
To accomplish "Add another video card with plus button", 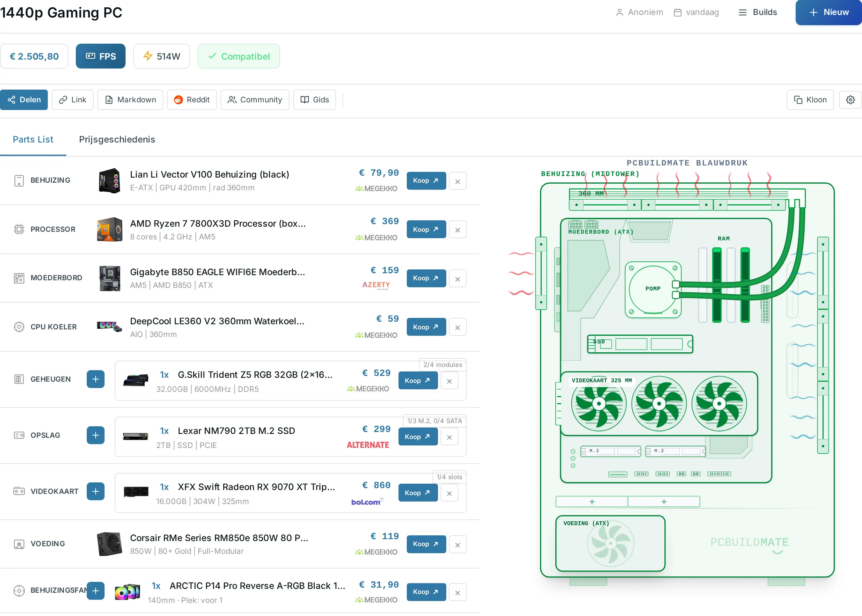I will (x=96, y=491).
